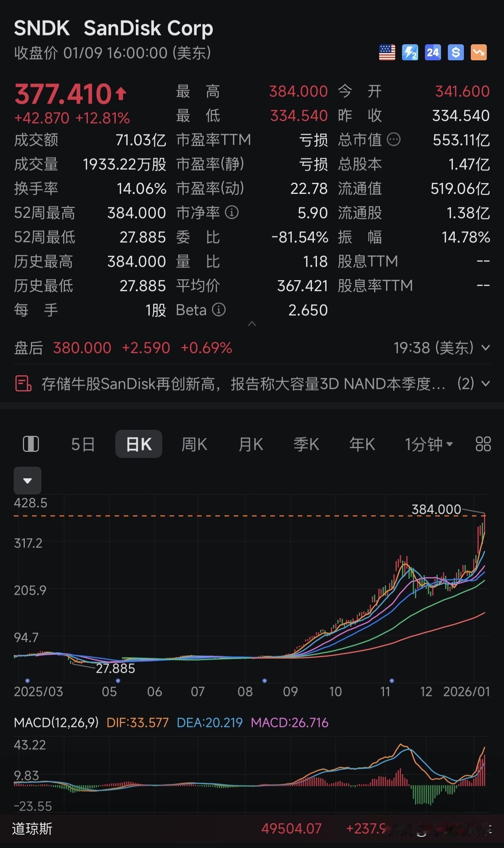Tap the first event dot below 2025/03
Screen dimensions: 504x848
[x=27, y=680]
